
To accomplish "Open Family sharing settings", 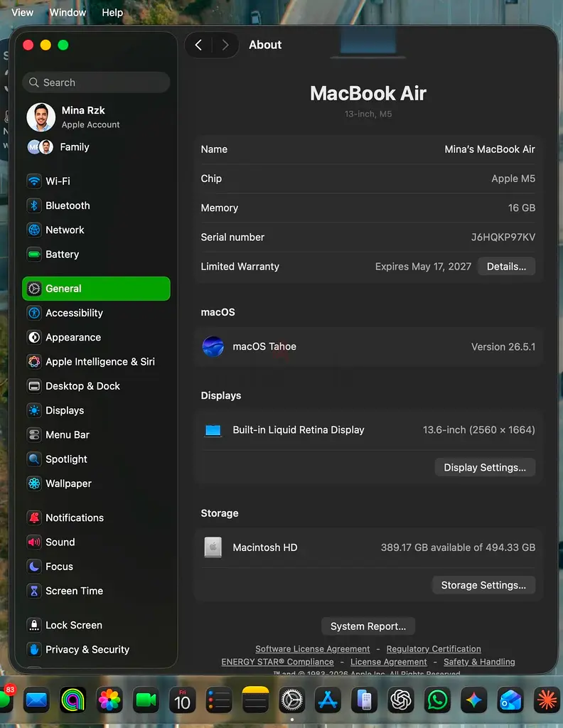I will coord(96,147).
